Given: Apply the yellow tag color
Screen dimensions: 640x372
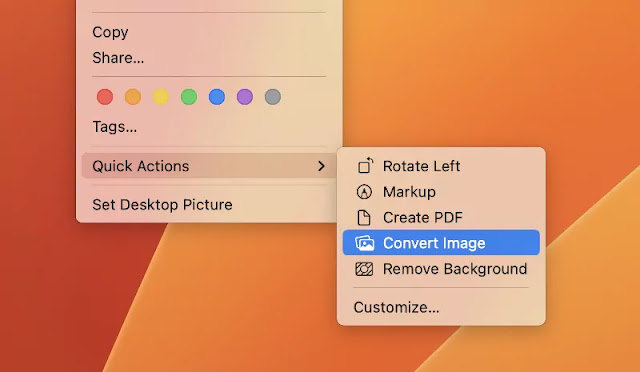Looking at the screenshot, I should pyautogui.click(x=161, y=97).
